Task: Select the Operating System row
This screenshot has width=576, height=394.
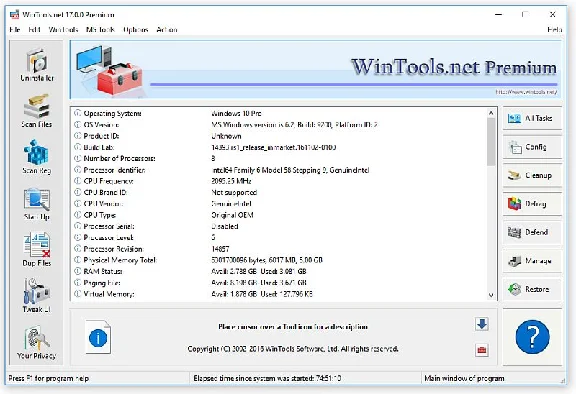Action: (280, 113)
